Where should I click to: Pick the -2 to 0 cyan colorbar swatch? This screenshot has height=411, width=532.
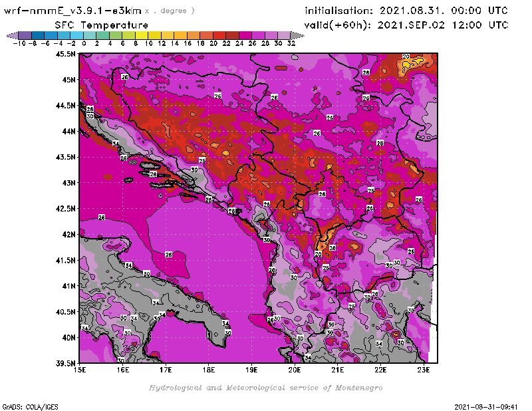(x=76, y=35)
